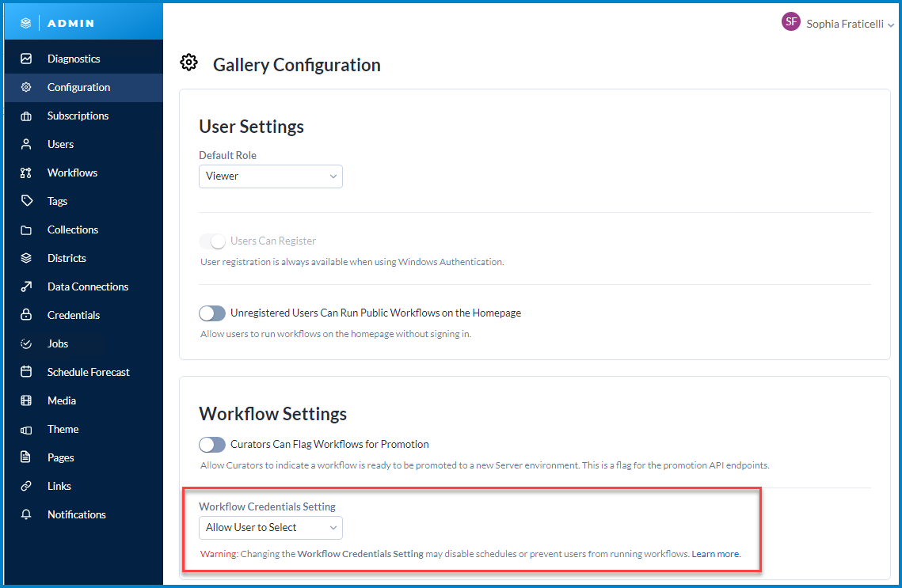Open the Credentials section icon

click(x=27, y=315)
